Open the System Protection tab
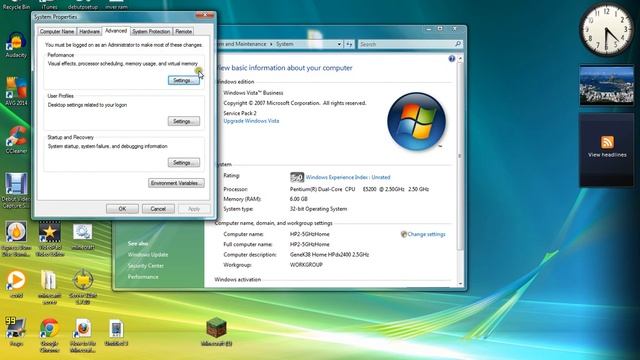Screen dimensions: 640x360 point(151,31)
